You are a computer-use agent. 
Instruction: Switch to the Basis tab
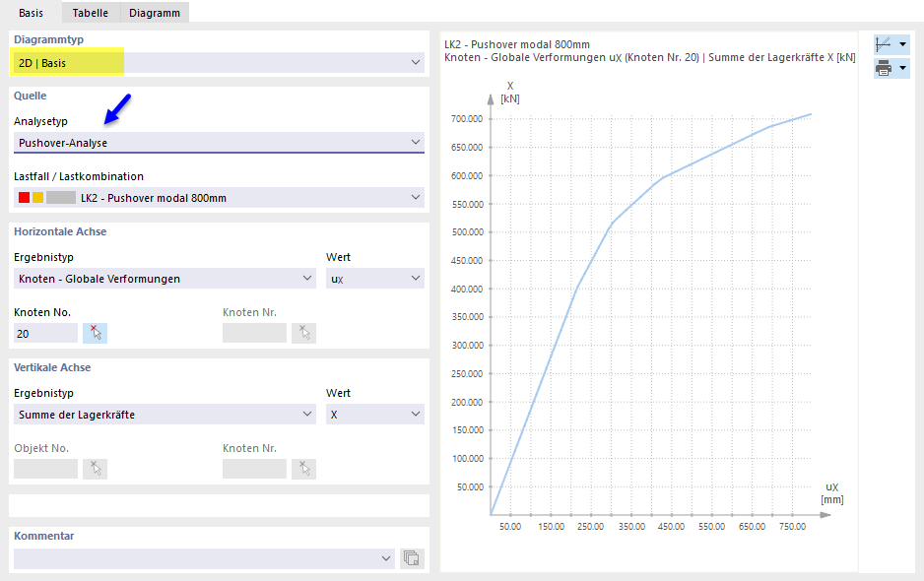click(31, 13)
